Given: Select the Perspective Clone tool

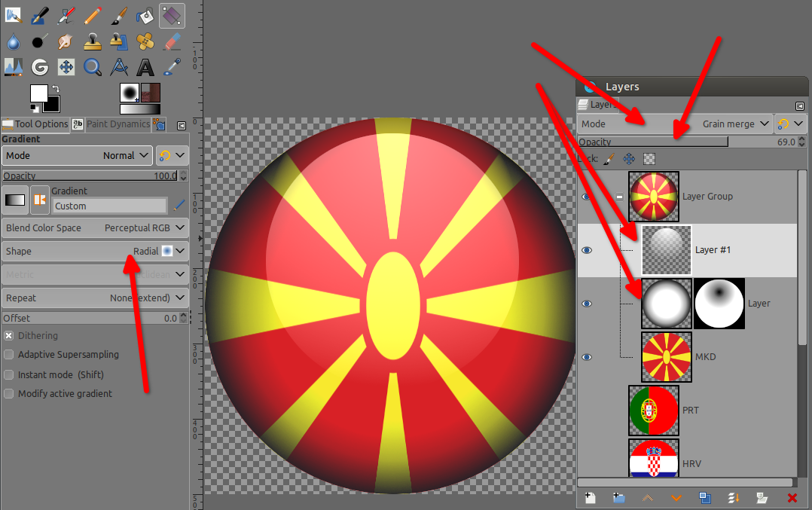Looking at the screenshot, I should [x=118, y=41].
